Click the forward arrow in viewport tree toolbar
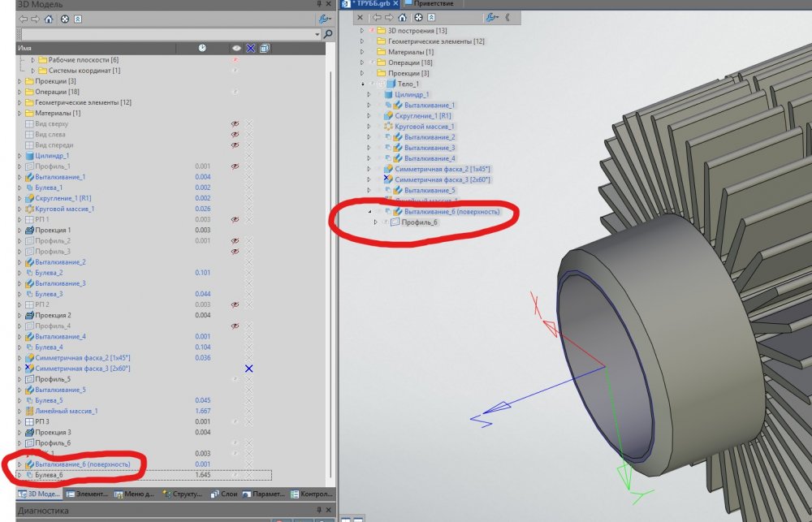The width and height of the screenshot is (812, 522). click(389, 18)
